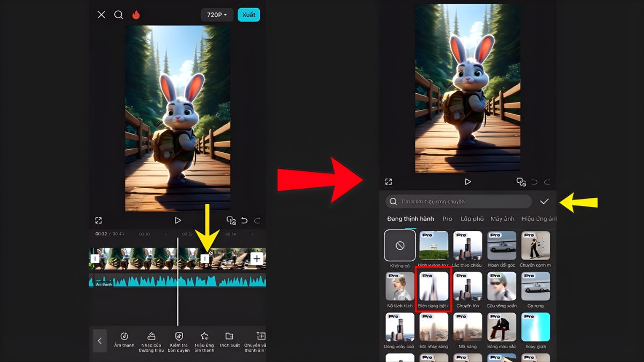Open Nhạc của thương hiệu tool
Screen dimensions: 644x362
point(151,342)
